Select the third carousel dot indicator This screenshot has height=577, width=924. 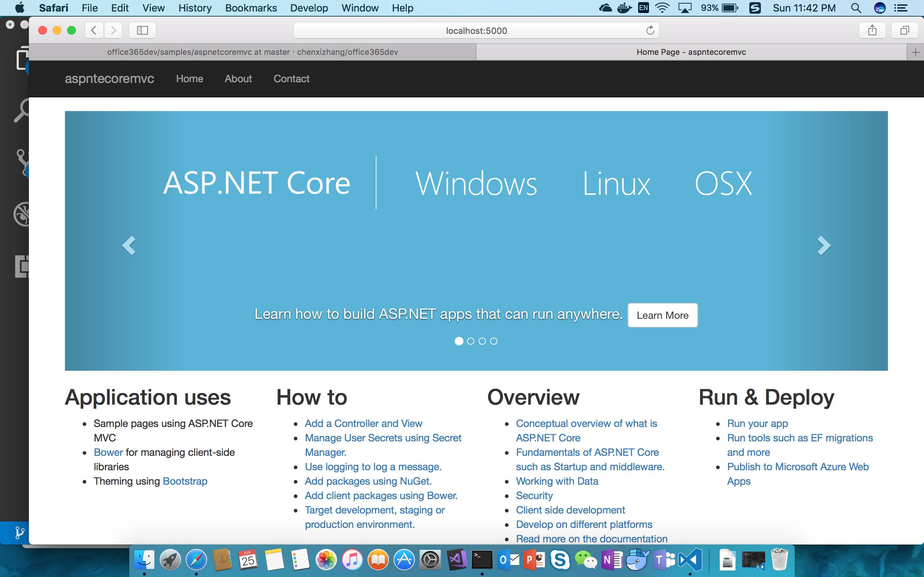click(482, 341)
